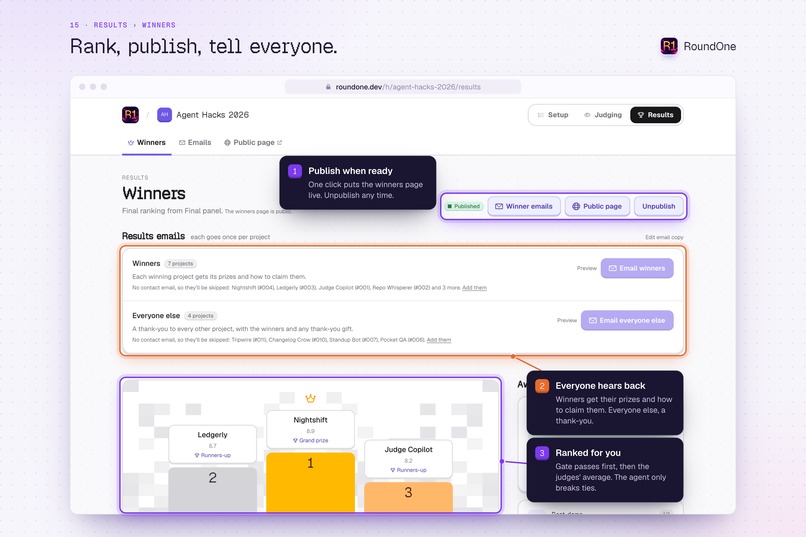Click the Winner emails button
This screenshot has width=806, height=537.
[524, 206]
